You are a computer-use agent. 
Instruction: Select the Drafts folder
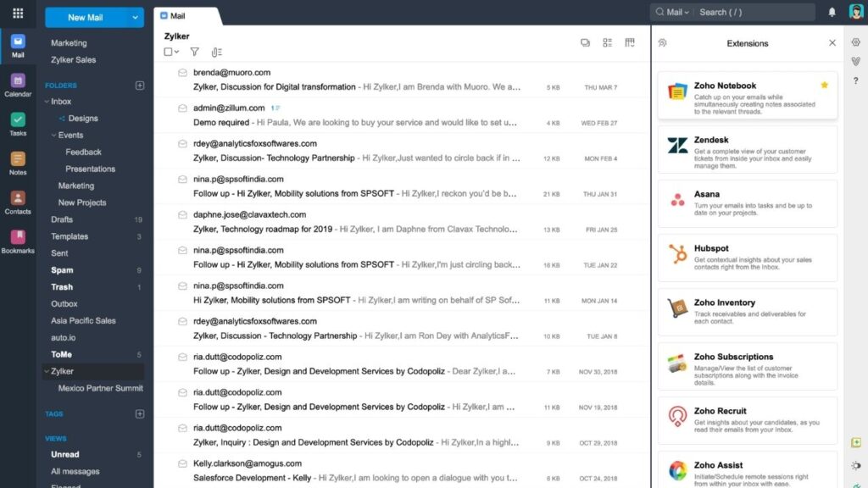coord(62,219)
